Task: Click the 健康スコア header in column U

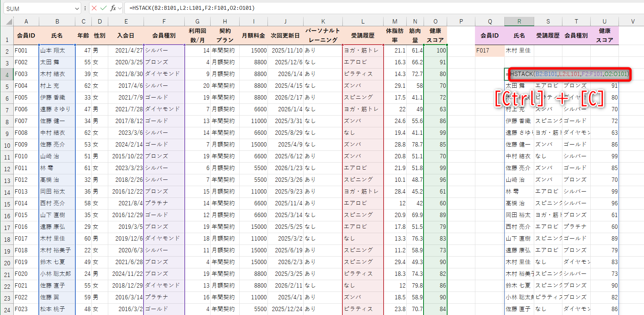Action: tap(604, 35)
